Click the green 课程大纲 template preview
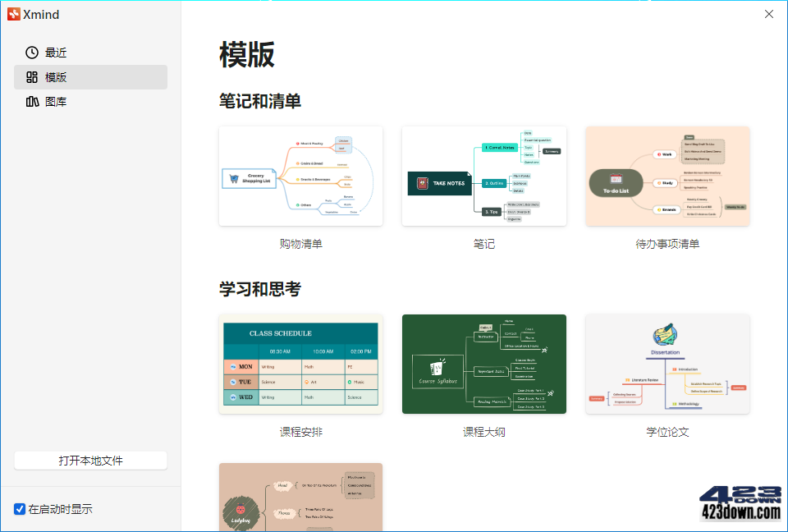Viewport: 788px width, 532px height. (484, 365)
